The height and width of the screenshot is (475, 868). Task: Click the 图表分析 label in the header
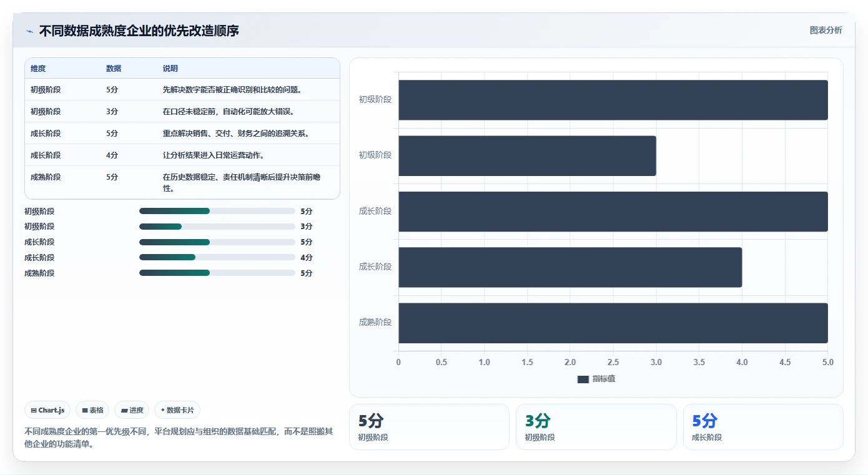click(x=826, y=30)
